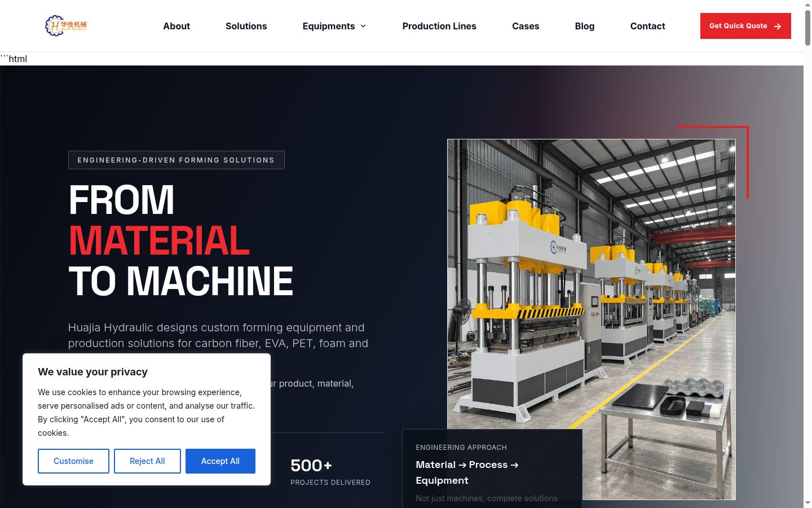The image size is (812, 508).
Task: Click the 'Engineering-Driven Forming Solutions' badge
Action: (x=176, y=160)
